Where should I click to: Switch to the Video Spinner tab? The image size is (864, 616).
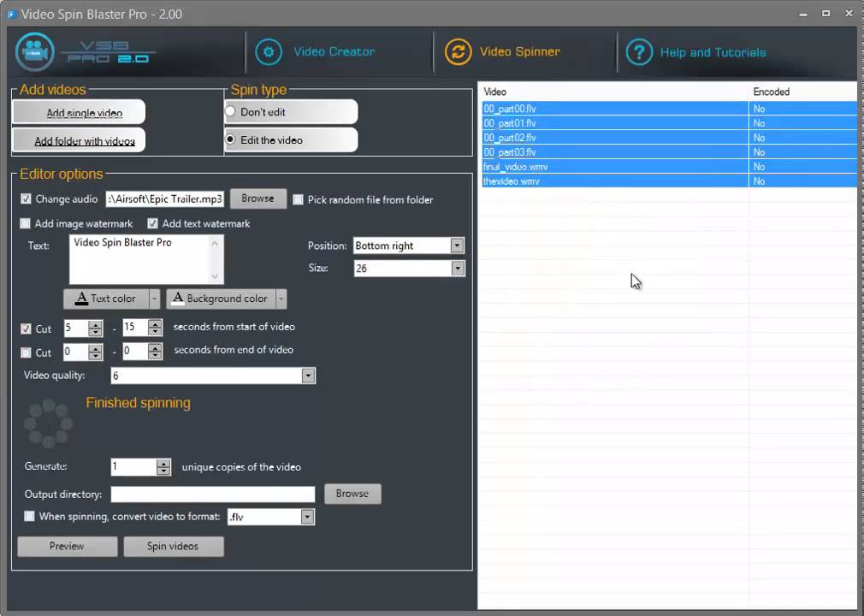point(519,52)
